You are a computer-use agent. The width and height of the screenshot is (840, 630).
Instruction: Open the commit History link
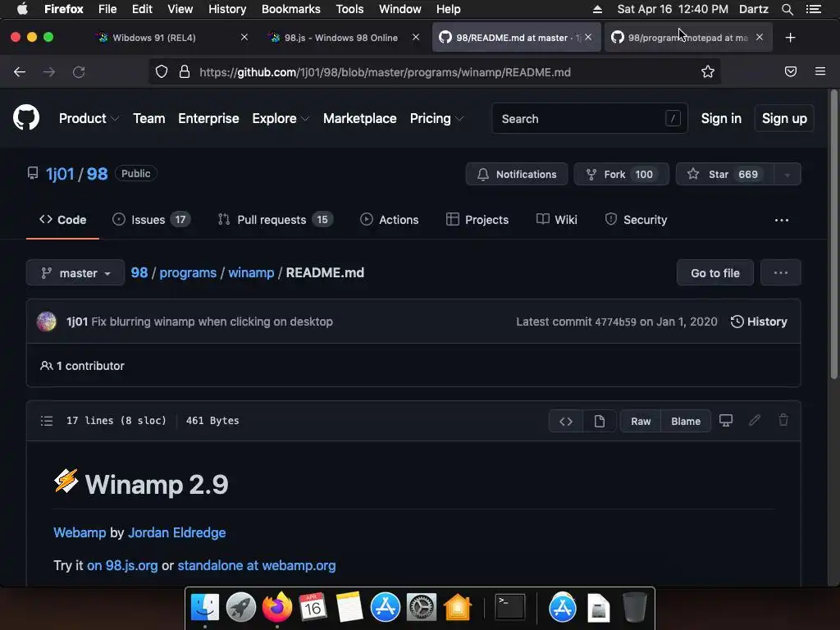pos(759,322)
